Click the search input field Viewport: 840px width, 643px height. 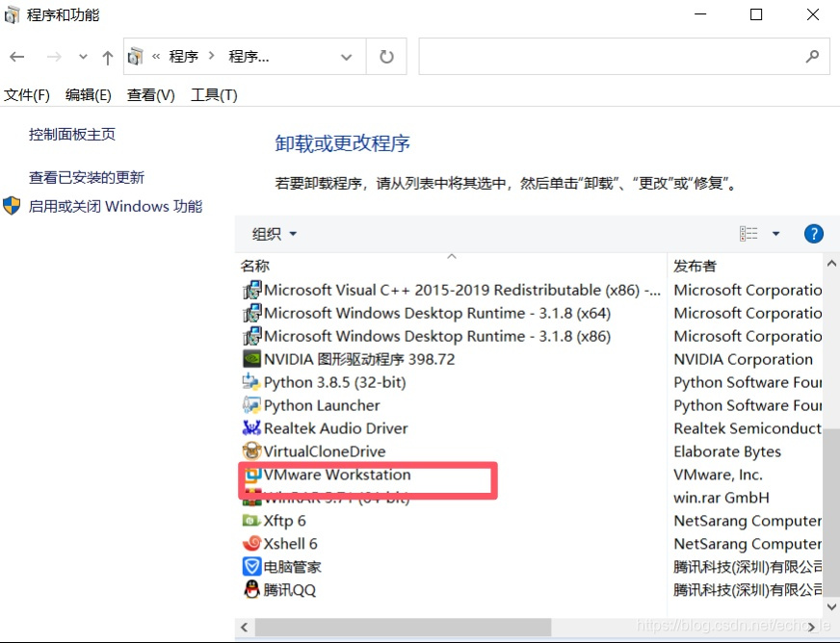pyautogui.click(x=624, y=56)
